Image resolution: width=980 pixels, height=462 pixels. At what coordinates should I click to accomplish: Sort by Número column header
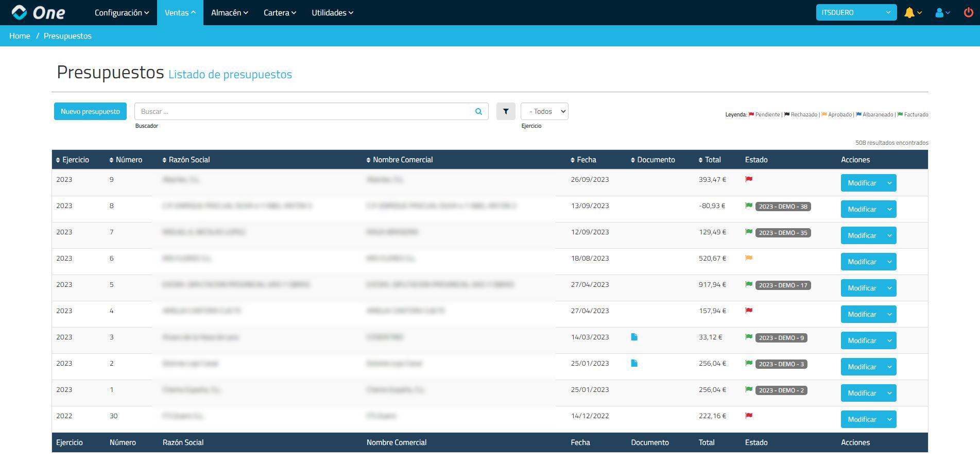[126, 160]
